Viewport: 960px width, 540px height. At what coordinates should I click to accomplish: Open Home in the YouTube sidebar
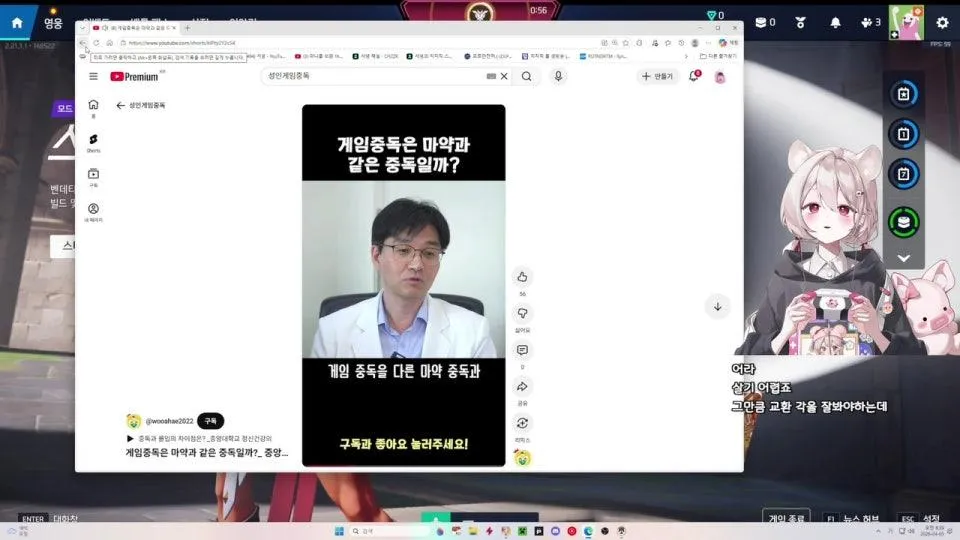(93, 108)
